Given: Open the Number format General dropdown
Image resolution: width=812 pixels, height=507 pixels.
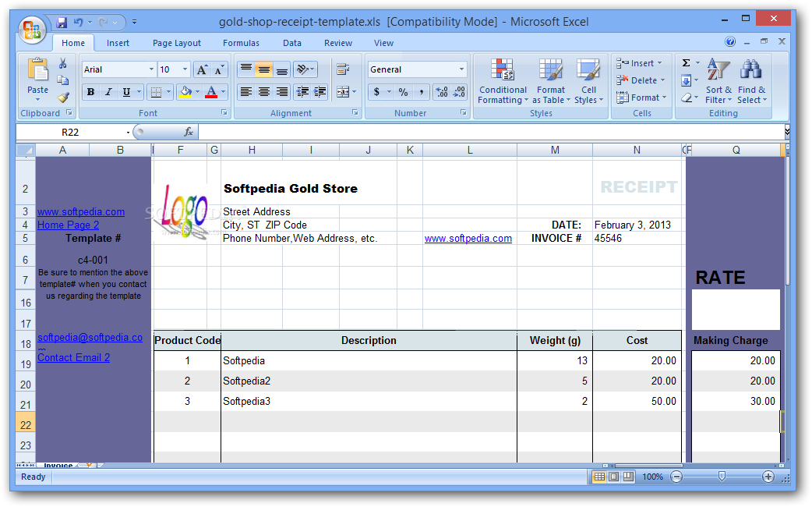Looking at the screenshot, I should pos(461,69).
